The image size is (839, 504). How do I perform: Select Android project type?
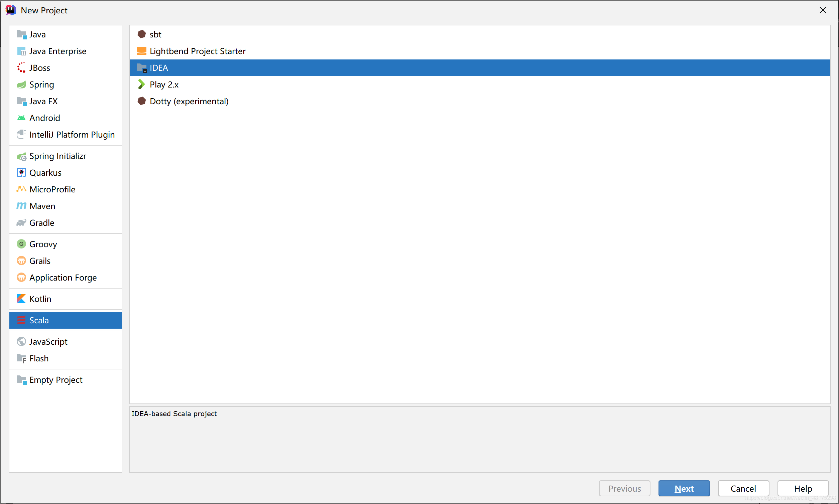[x=66, y=118]
